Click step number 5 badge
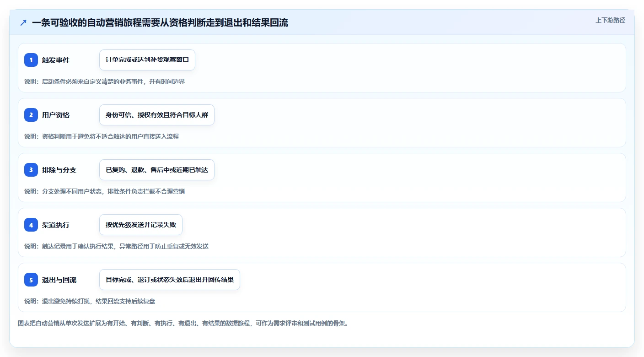 click(31, 280)
